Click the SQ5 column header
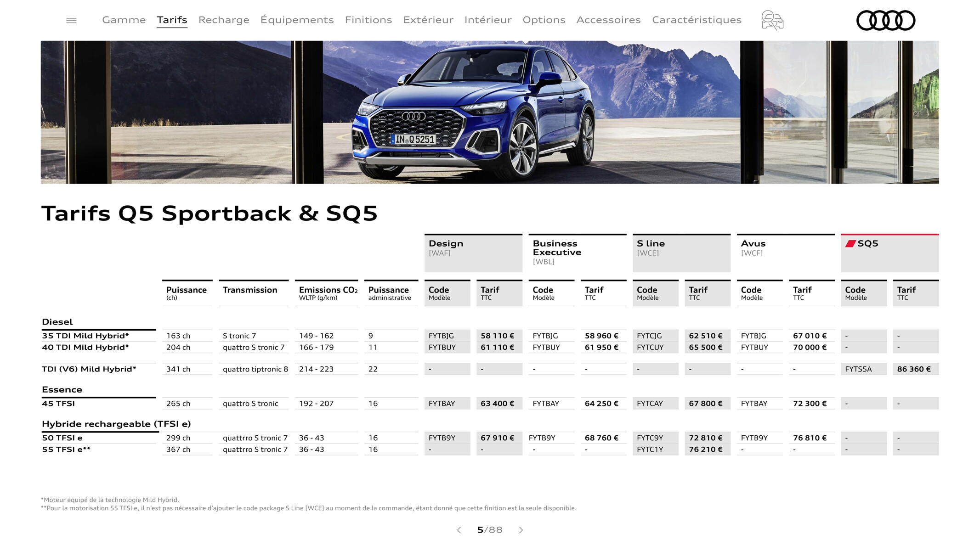This screenshot has width=980, height=551. [890, 253]
